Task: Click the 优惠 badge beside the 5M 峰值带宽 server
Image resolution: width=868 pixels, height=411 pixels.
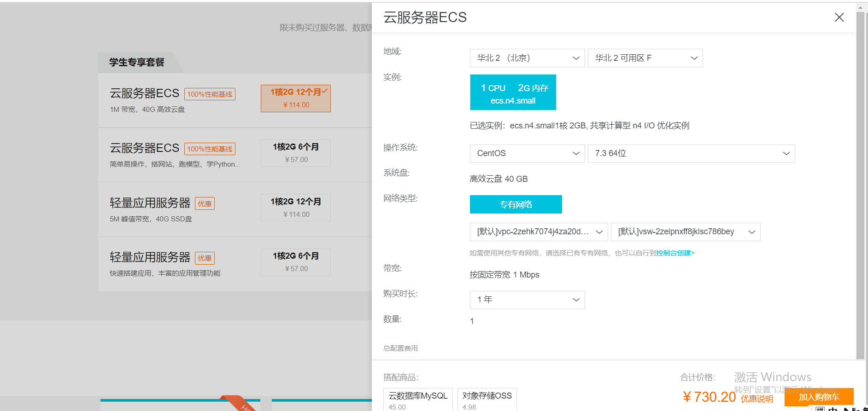Action: 205,203
